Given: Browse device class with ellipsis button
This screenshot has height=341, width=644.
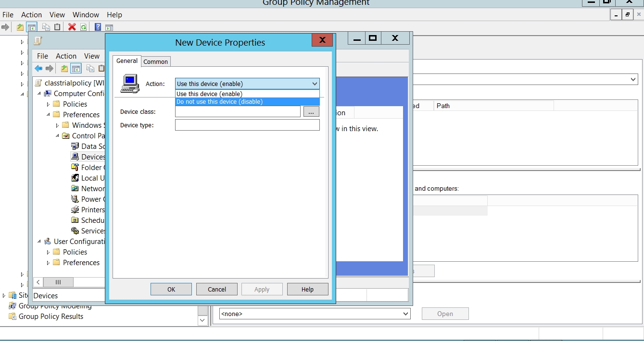Looking at the screenshot, I should [x=311, y=112].
